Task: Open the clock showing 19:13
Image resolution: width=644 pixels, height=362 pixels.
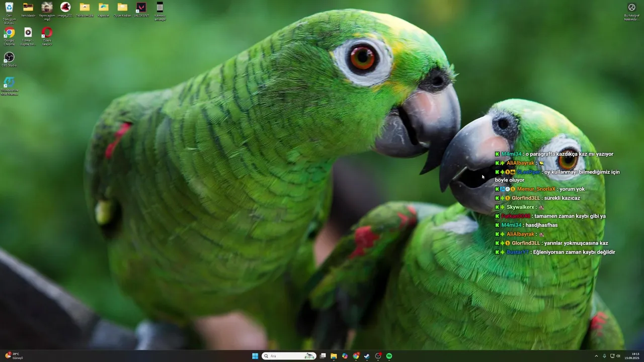Action: pyautogui.click(x=632, y=356)
